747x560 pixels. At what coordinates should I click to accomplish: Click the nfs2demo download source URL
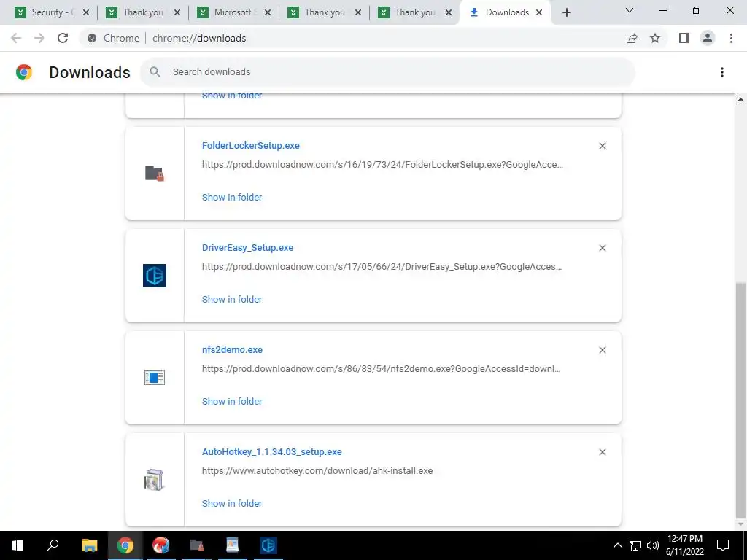[381, 368]
